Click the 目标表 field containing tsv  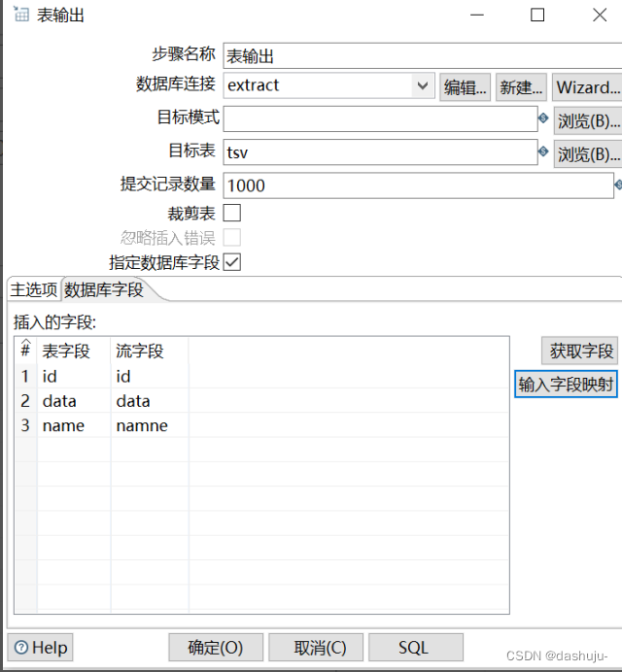(381, 151)
